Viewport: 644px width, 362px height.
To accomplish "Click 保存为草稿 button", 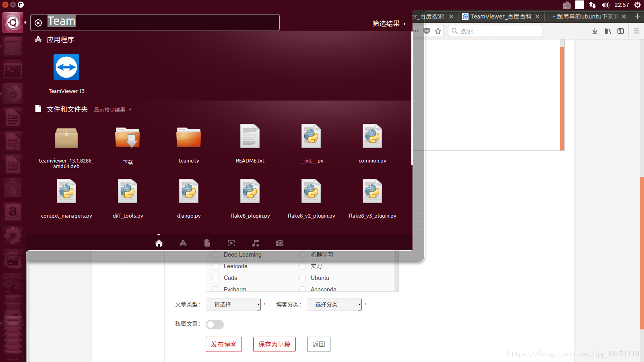I will point(275,344).
